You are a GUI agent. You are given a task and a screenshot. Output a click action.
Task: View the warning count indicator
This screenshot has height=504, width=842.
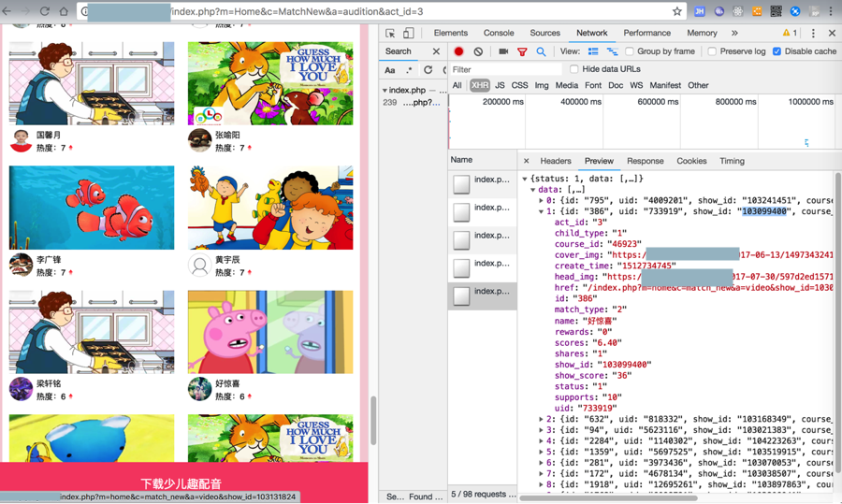(790, 34)
